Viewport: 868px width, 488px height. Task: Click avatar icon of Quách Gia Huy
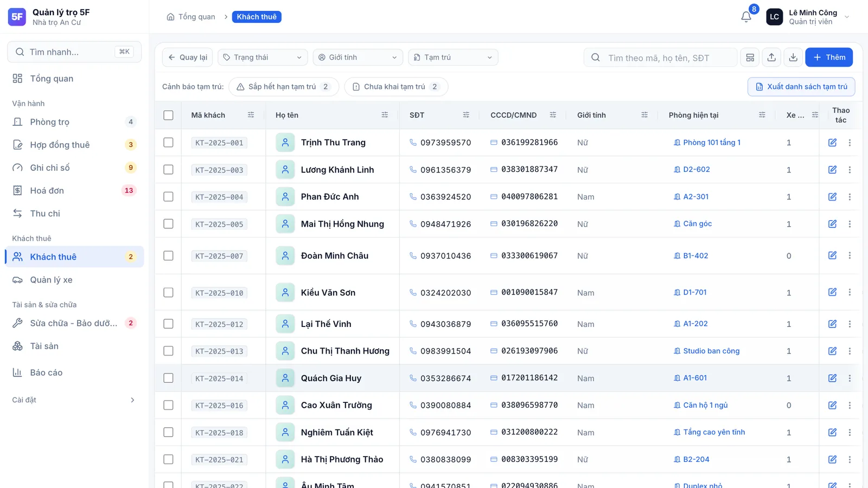[285, 378]
